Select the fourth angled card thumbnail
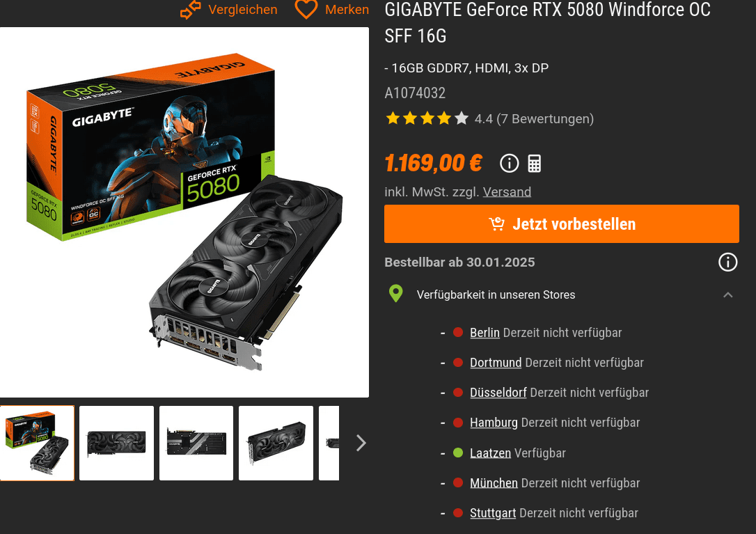The image size is (756, 534). [276, 443]
